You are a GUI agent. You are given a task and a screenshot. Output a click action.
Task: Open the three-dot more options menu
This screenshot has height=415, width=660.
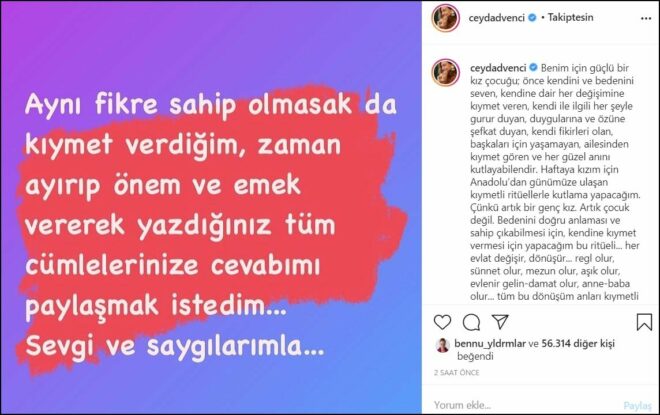click(x=646, y=19)
